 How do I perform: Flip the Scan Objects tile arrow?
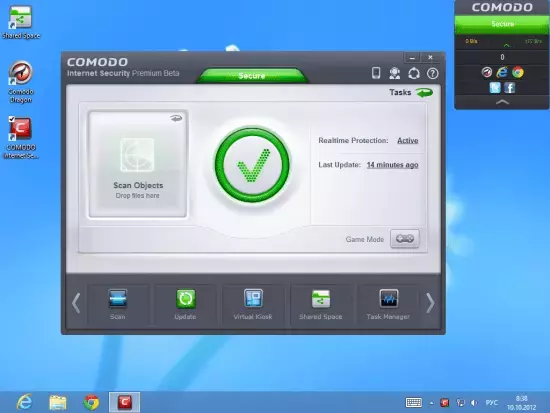[176, 118]
